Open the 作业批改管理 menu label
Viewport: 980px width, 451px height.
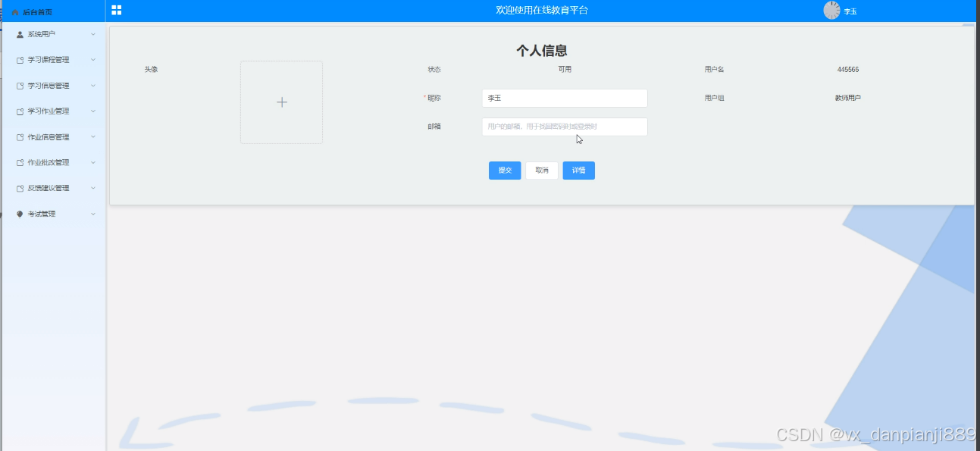click(x=49, y=162)
